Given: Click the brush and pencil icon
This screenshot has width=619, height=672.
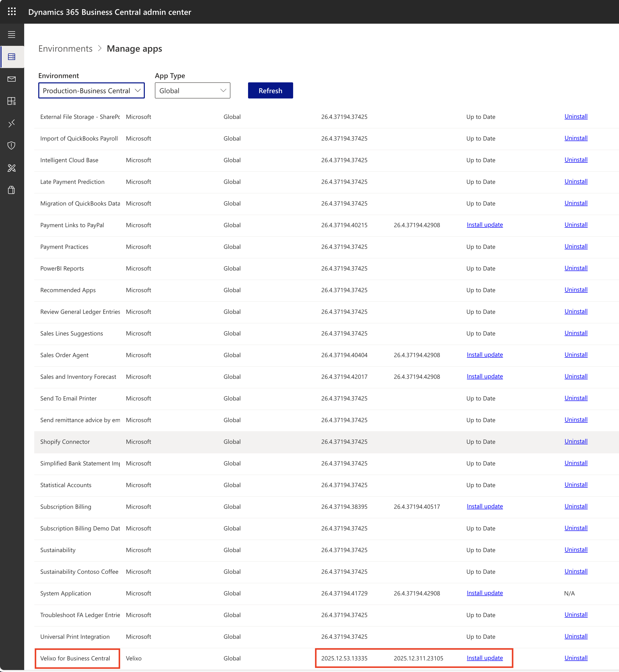Looking at the screenshot, I should [x=12, y=168].
